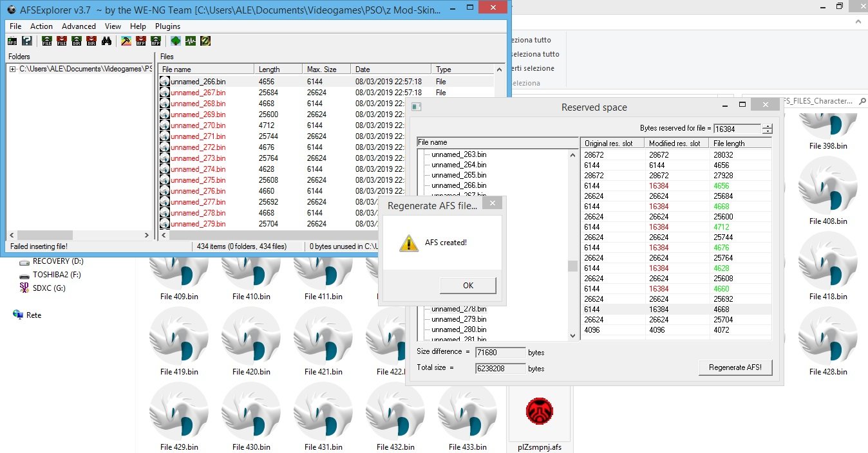Click the Modified res. slot column header
This screenshot has height=453, width=868.
click(x=677, y=143)
